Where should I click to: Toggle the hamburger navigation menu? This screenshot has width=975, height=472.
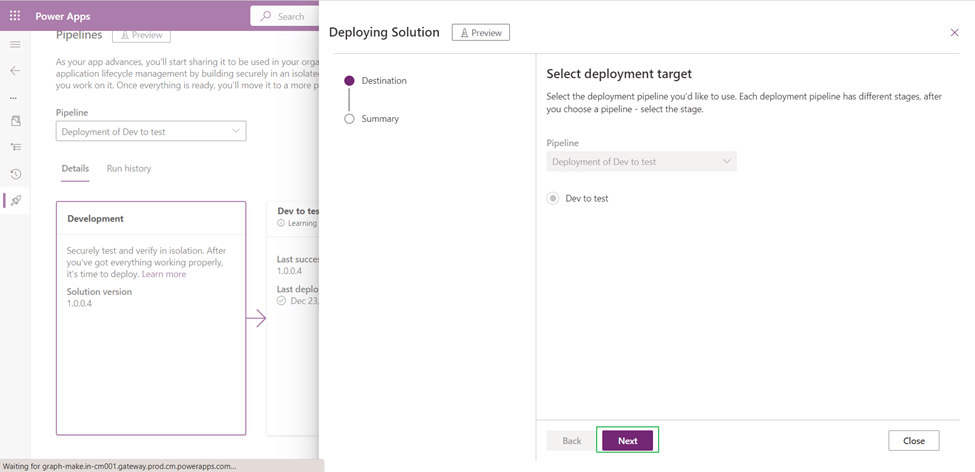point(15,45)
